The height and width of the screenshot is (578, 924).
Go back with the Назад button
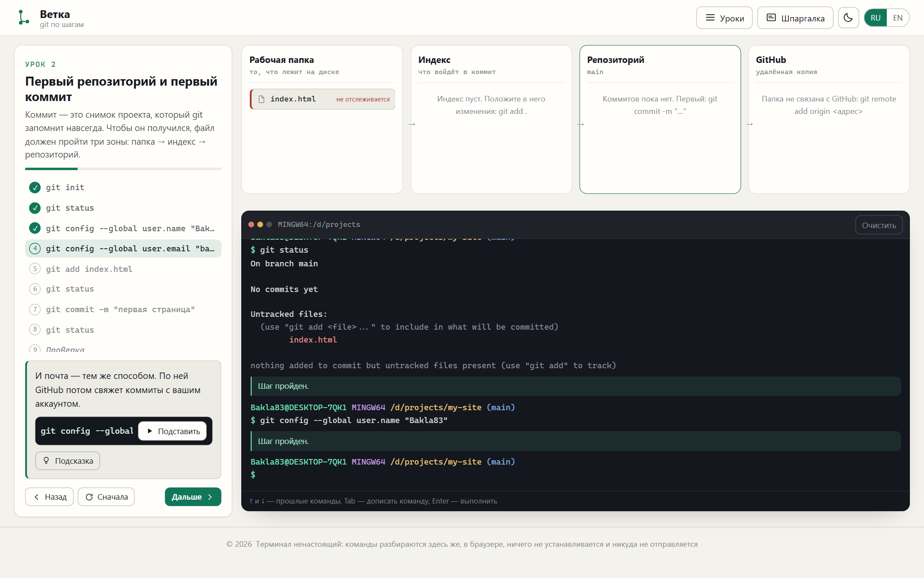tap(49, 497)
